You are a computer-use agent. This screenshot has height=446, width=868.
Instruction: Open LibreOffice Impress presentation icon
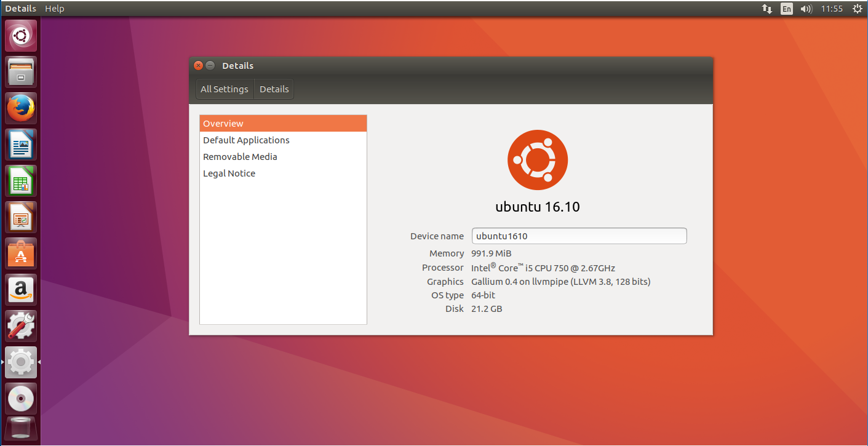click(21, 217)
